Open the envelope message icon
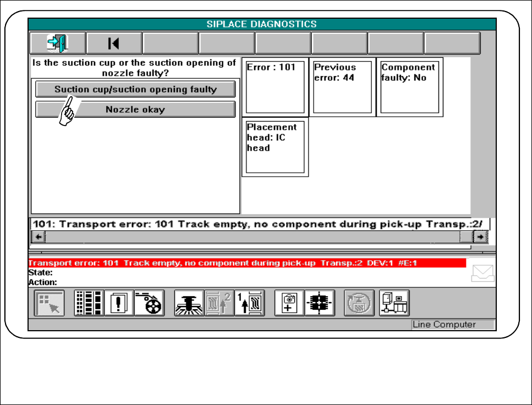532x405 pixels. (x=483, y=273)
